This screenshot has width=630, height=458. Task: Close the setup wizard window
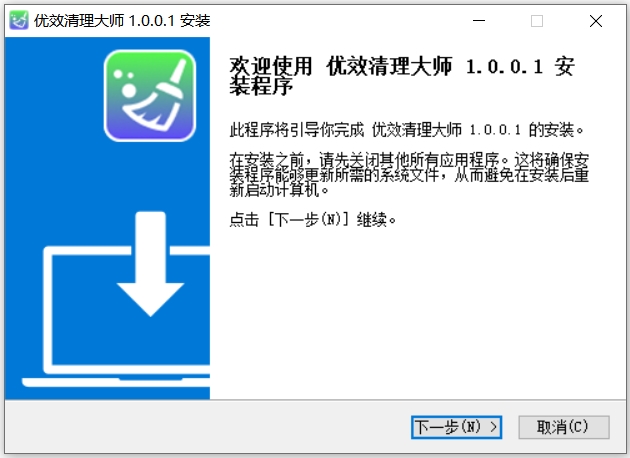tap(596, 20)
